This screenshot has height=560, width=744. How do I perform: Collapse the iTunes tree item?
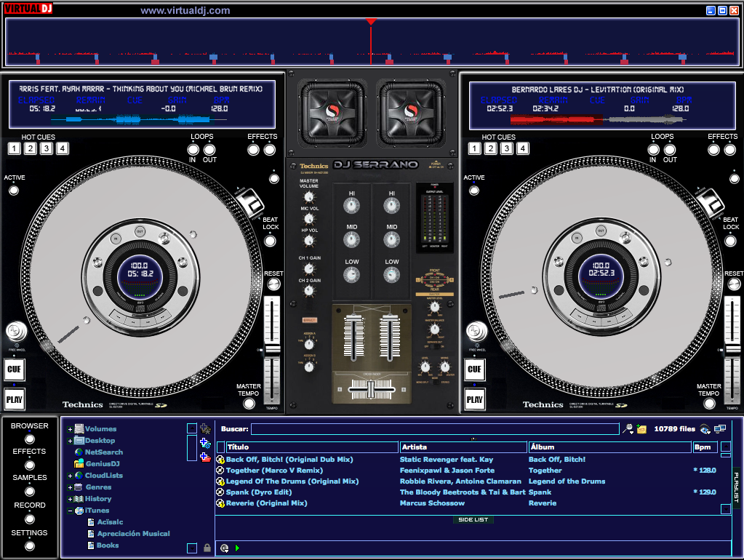coord(70,511)
